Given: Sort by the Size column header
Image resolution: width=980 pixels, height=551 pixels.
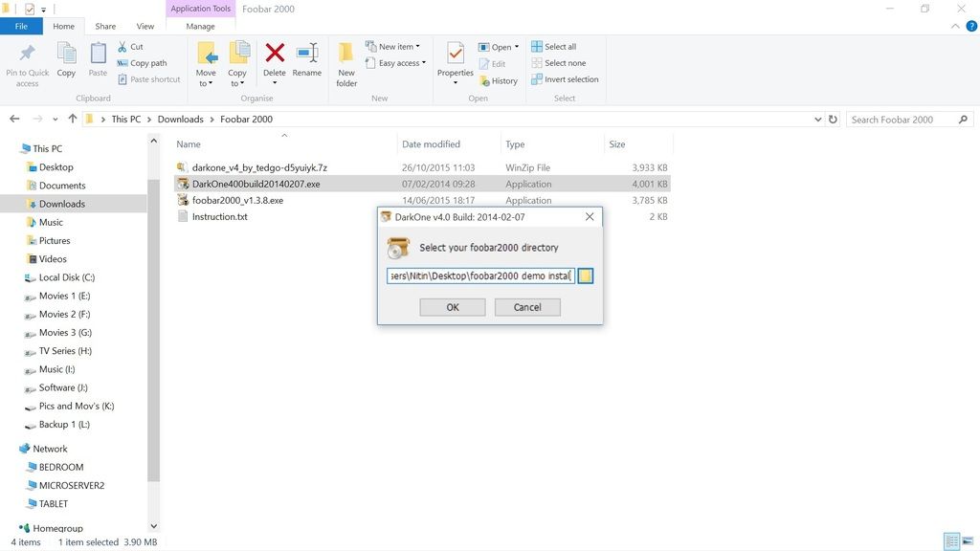Looking at the screenshot, I should 617,143.
